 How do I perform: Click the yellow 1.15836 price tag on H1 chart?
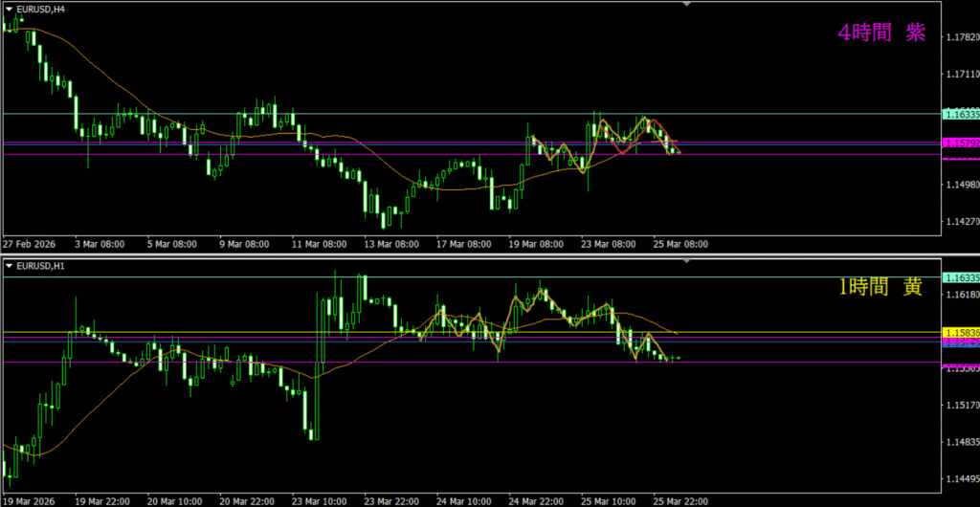point(960,332)
